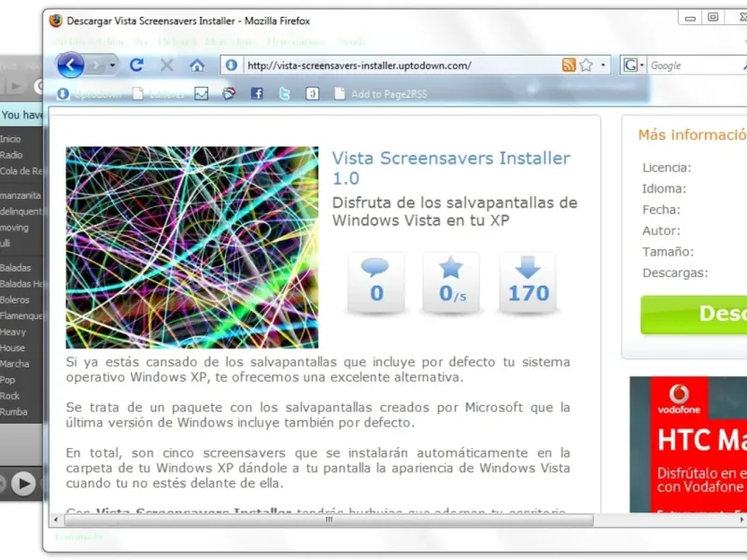
Task: Click the horizontal scrollbar right arrow
Action: (741, 520)
